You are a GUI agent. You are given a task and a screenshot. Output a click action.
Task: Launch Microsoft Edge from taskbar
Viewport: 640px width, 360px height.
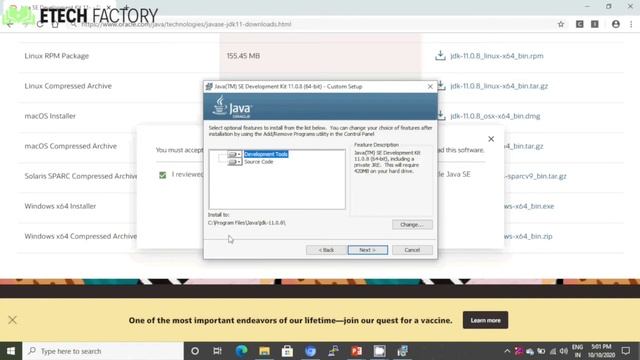click(241, 351)
